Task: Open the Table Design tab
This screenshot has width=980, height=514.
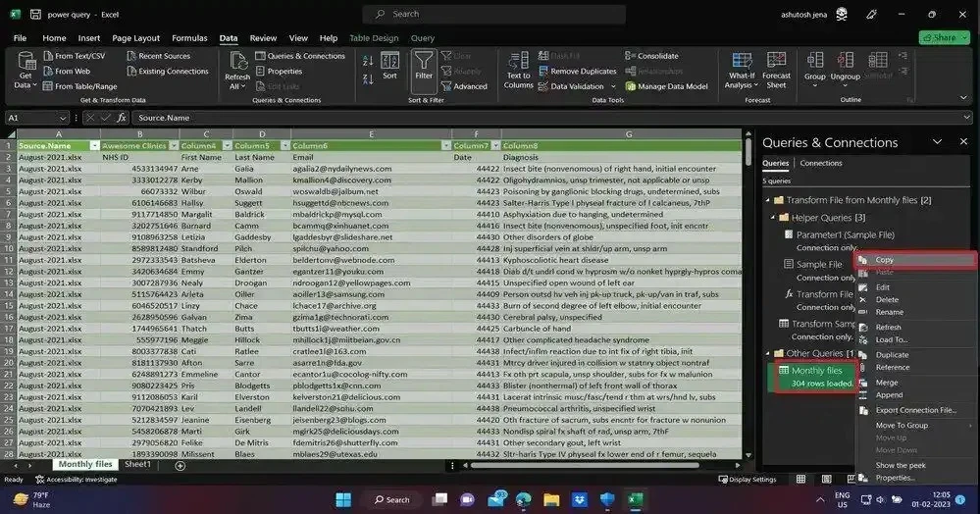Action: point(374,38)
